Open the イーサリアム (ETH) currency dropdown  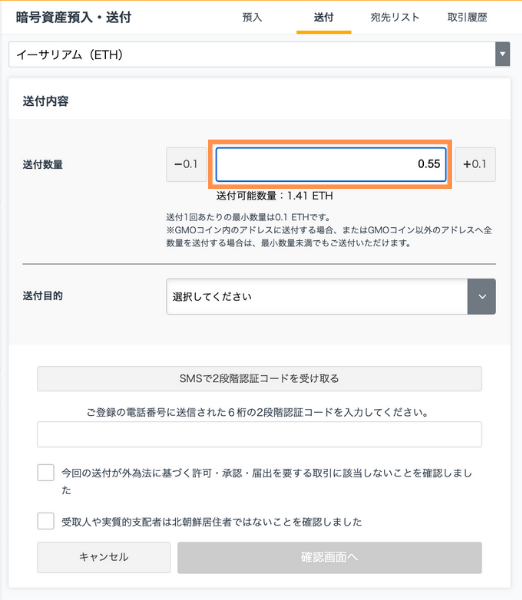point(259,54)
